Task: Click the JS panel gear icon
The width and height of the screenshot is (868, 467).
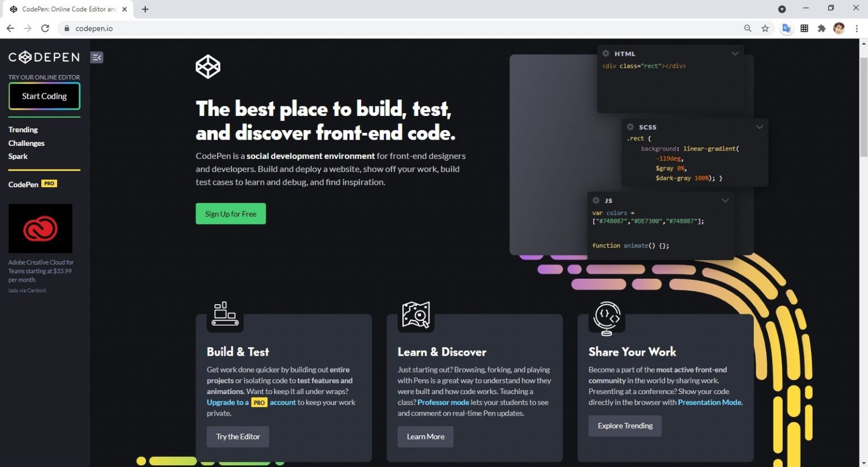Action: 596,201
